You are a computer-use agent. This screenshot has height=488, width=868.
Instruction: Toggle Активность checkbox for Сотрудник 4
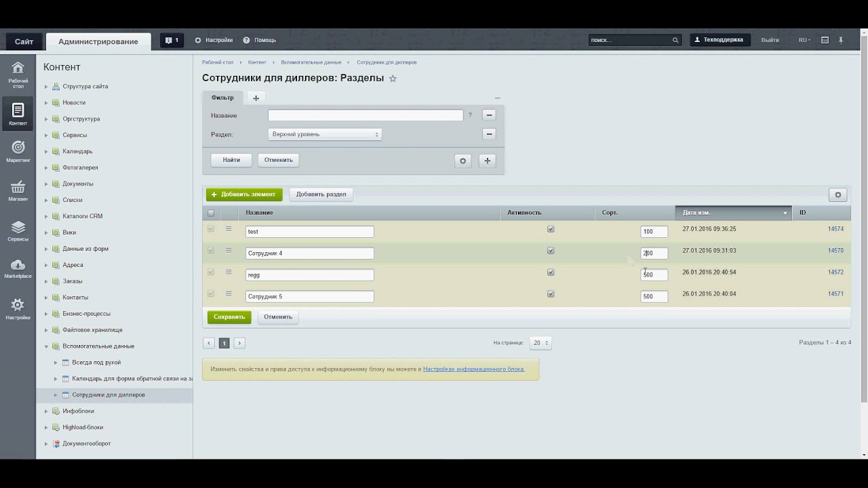[x=551, y=251]
